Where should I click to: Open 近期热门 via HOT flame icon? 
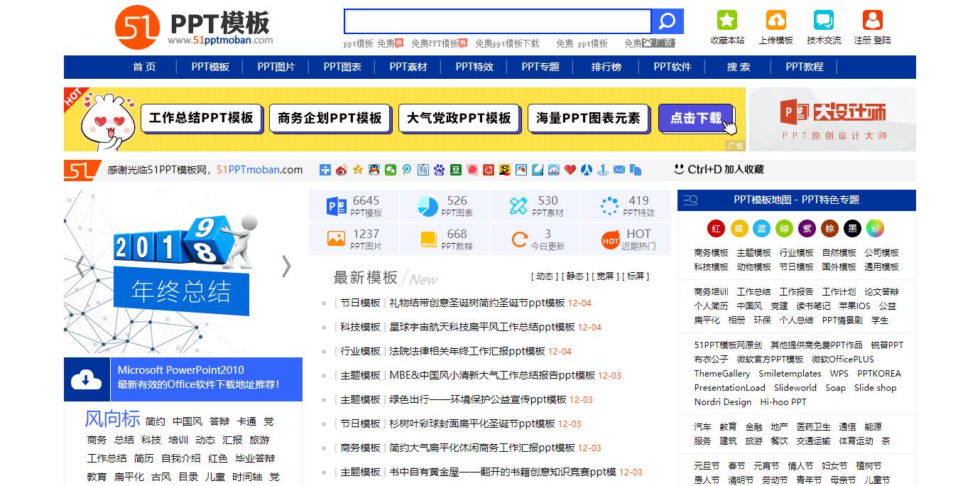click(609, 239)
